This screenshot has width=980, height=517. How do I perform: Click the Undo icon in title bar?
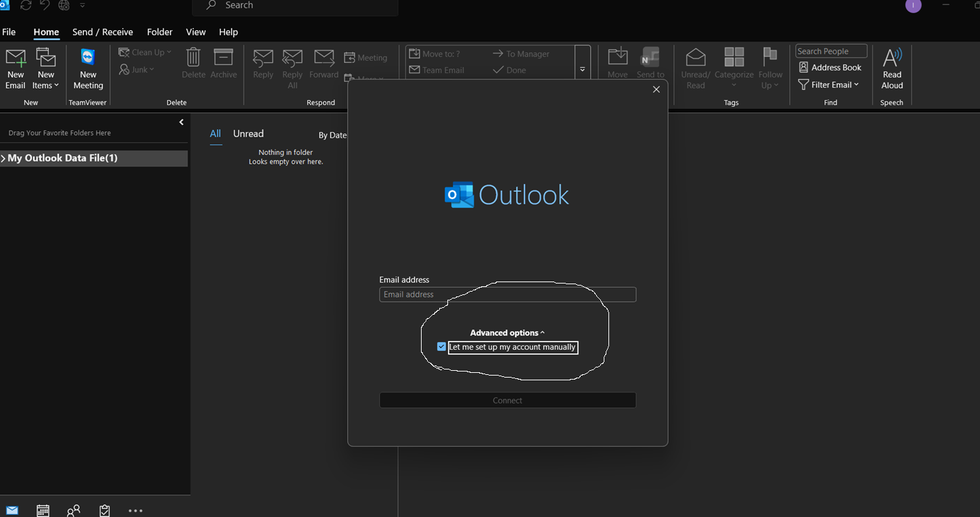[45, 5]
